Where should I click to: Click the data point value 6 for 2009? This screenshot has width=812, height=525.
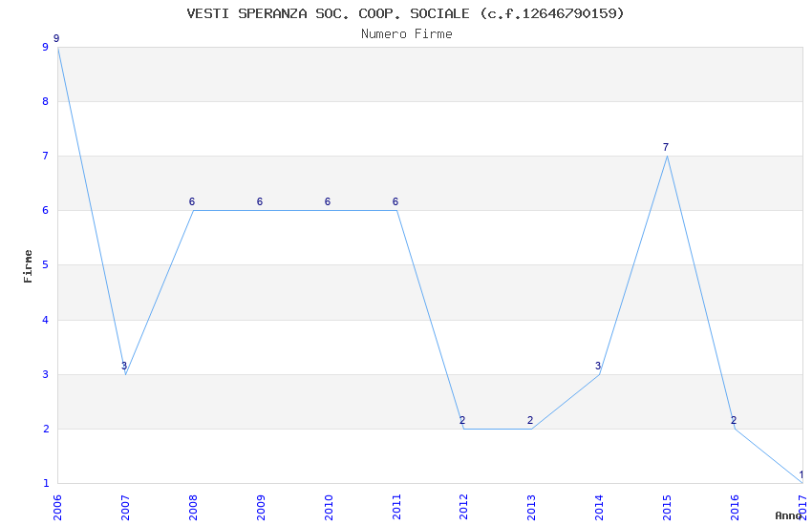click(260, 201)
